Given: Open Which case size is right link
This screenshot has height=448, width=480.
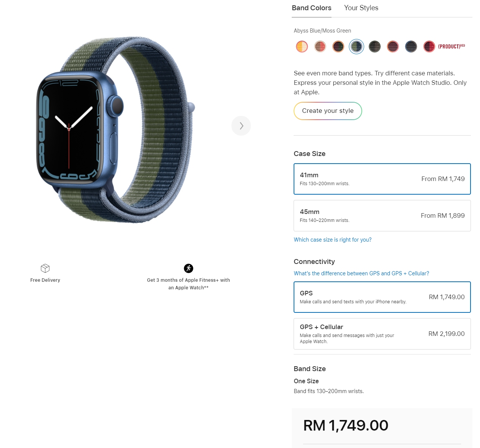Looking at the screenshot, I should coord(333,240).
